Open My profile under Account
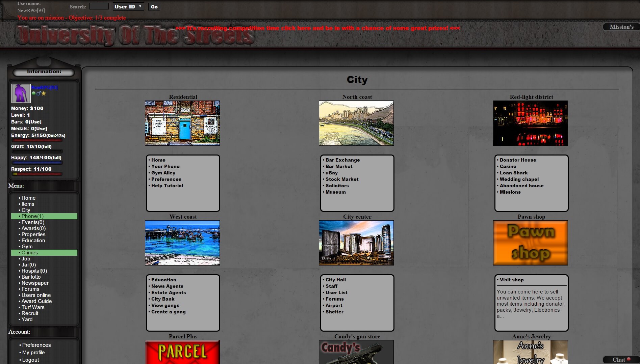640x364 pixels. click(x=33, y=353)
